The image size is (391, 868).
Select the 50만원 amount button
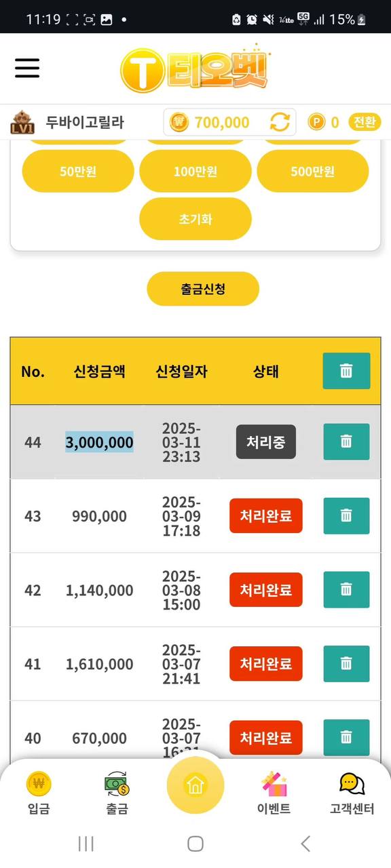coord(78,172)
